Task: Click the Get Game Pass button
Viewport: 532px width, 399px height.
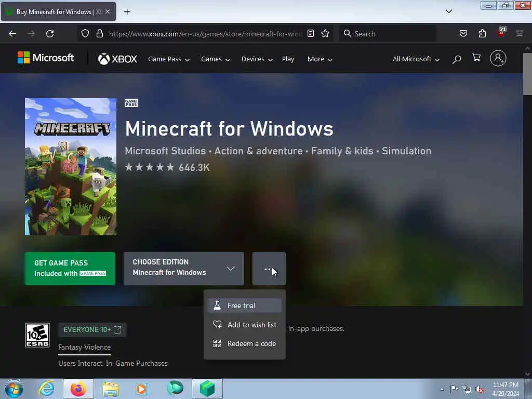Action: pos(70,269)
